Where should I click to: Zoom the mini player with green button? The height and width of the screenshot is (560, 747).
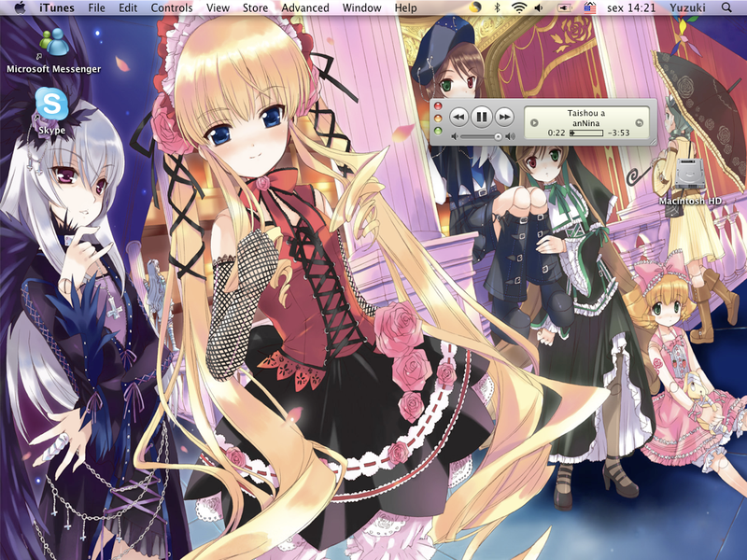(438, 131)
